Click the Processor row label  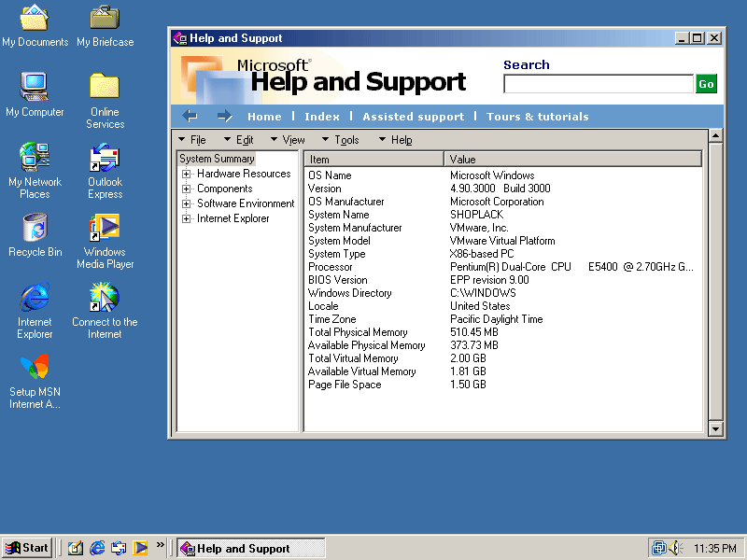331,267
